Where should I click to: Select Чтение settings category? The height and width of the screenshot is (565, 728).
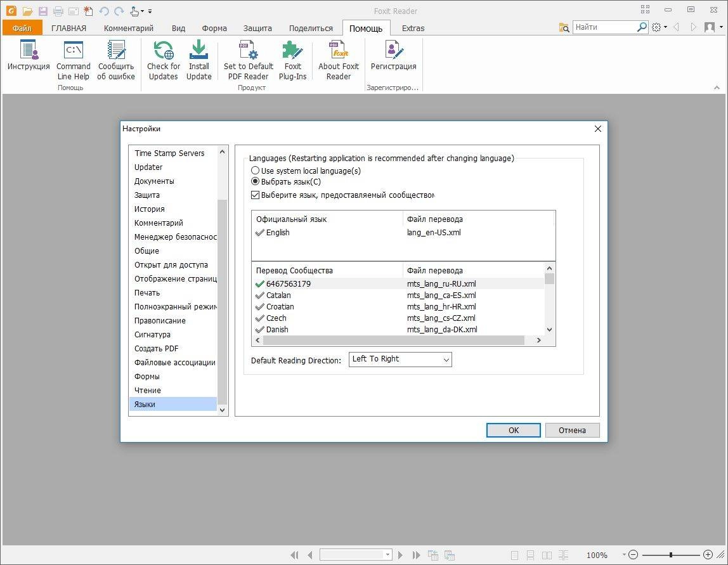coord(172,390)
